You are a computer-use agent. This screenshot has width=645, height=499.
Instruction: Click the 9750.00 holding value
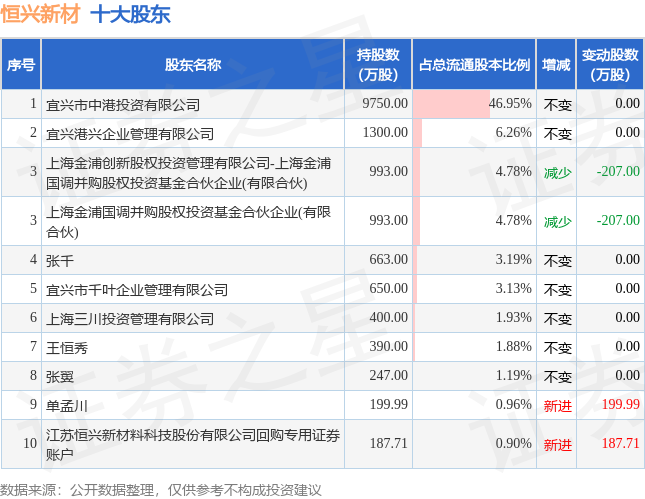click(x=385, y=103)
